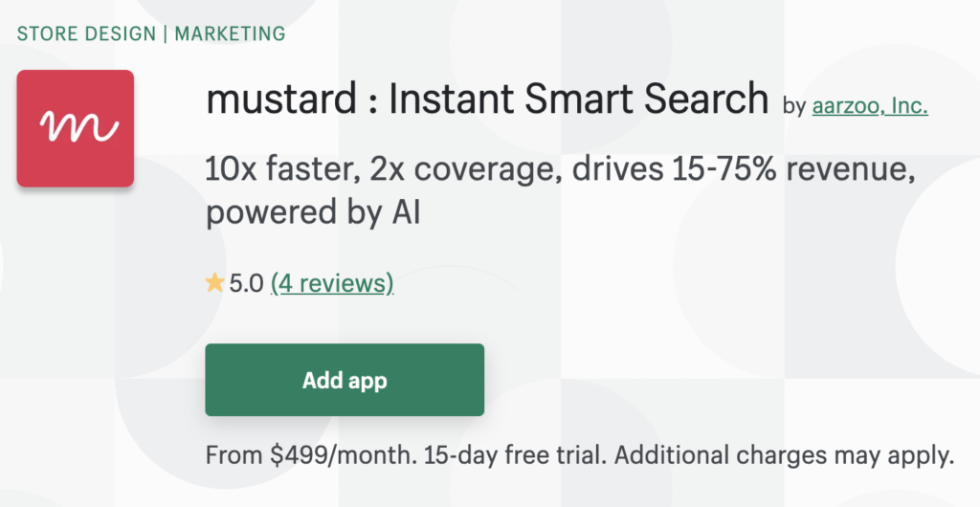Click the yellow rating star icon

(214, 283)
